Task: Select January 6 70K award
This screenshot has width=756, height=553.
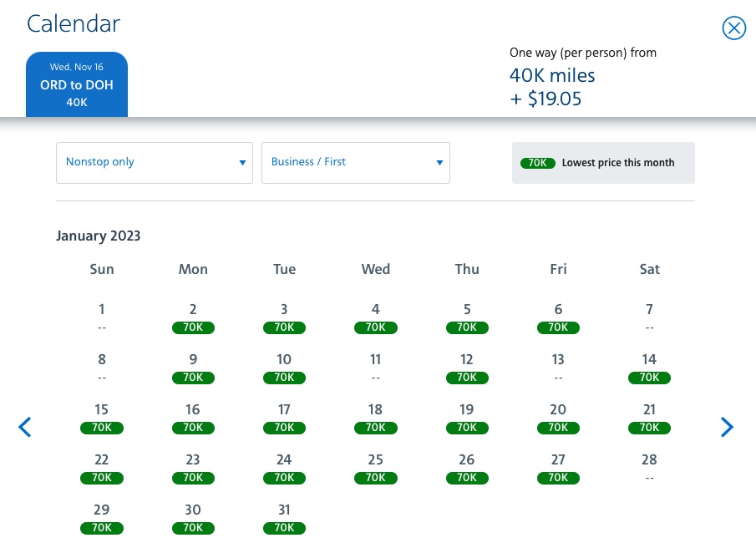Action: click(x=558, y=318)
